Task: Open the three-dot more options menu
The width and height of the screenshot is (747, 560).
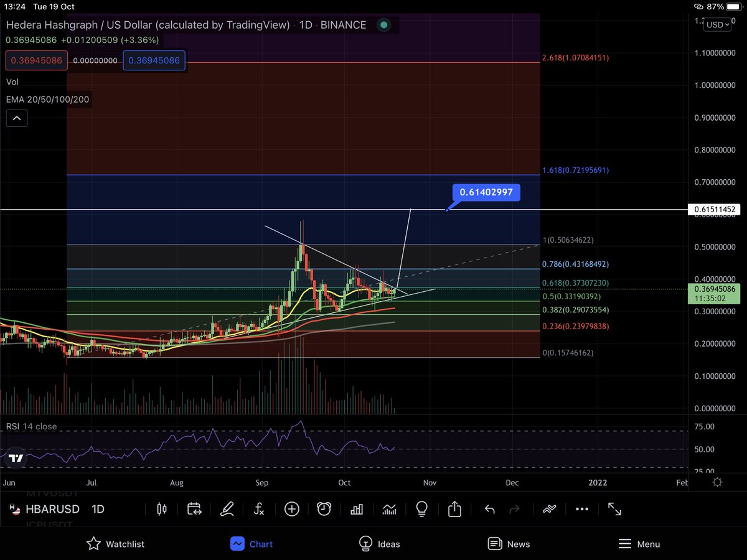Action: [x=581, y=509]
